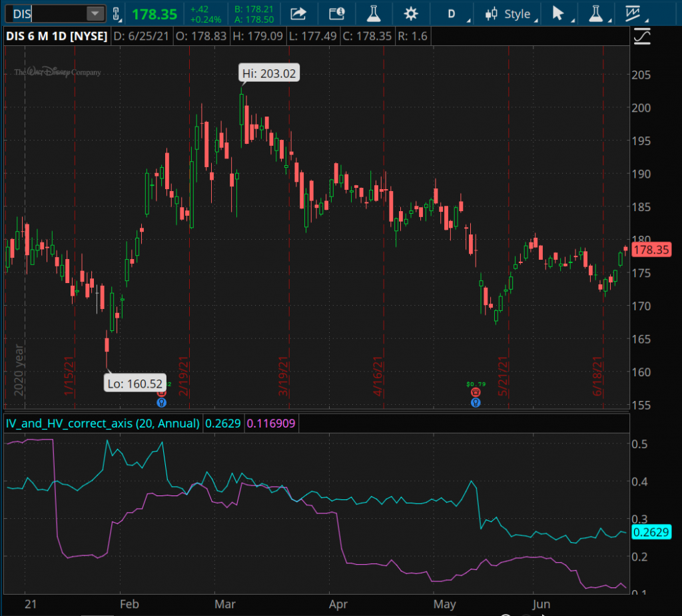Click the $0.79 event label
This screenshot has height=616, width=682.
[x=476, y=384]
